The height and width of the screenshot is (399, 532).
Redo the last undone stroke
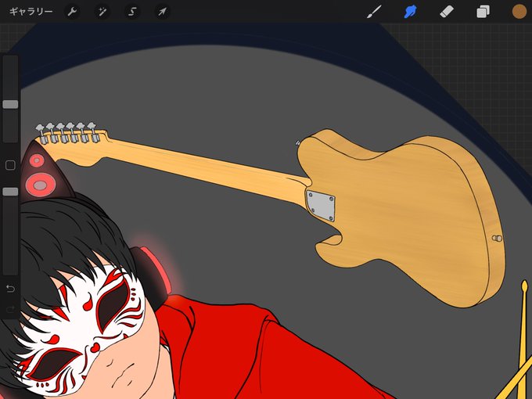[x=10, y=309]
